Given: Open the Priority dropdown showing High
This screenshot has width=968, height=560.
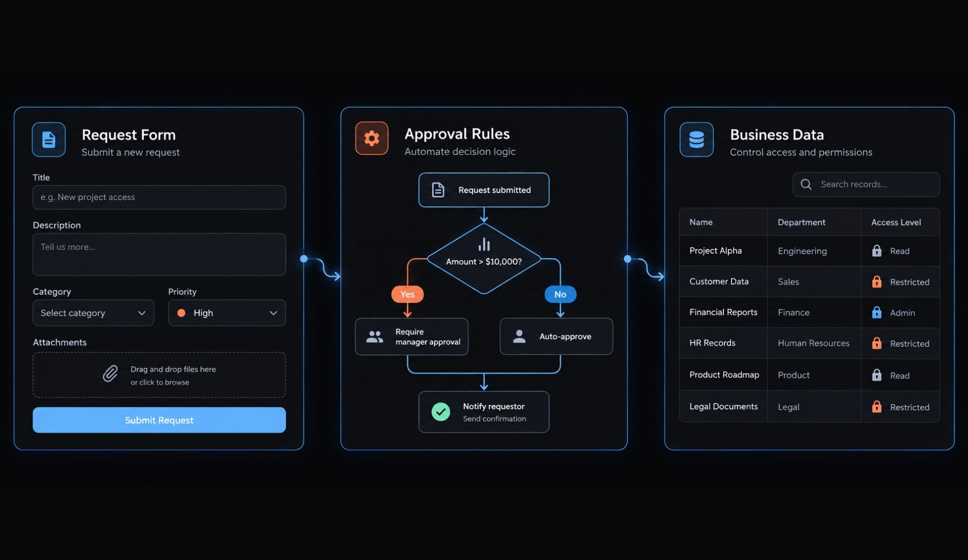Looking at the screenshot, I should pyautogui.click(x=227, y=313).
